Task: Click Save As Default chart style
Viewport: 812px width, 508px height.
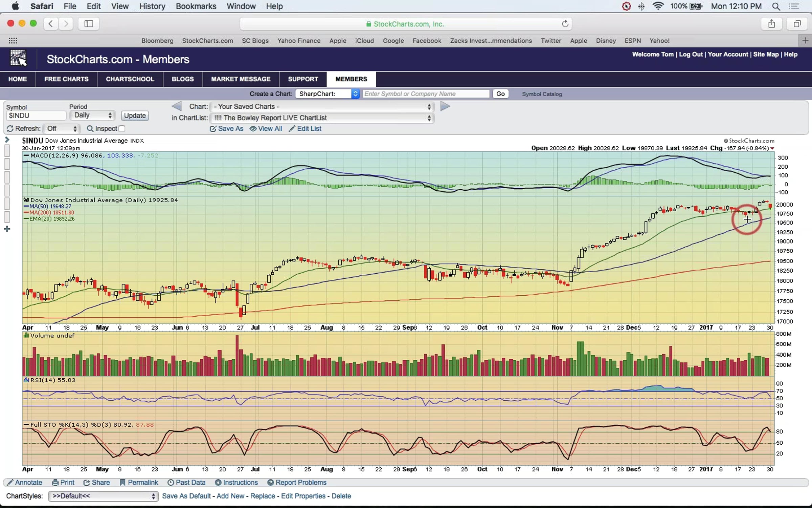Action: [x=186, y=496]
